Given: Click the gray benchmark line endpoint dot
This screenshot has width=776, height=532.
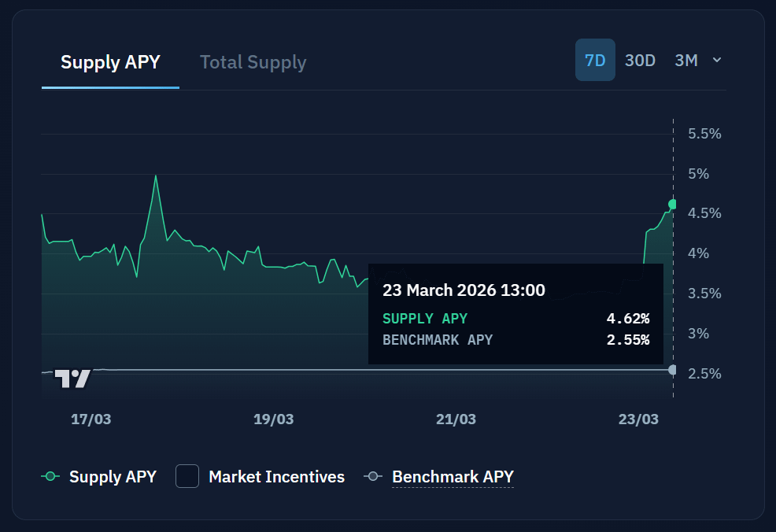Looking at the screenshot, I should pos(672,370).
